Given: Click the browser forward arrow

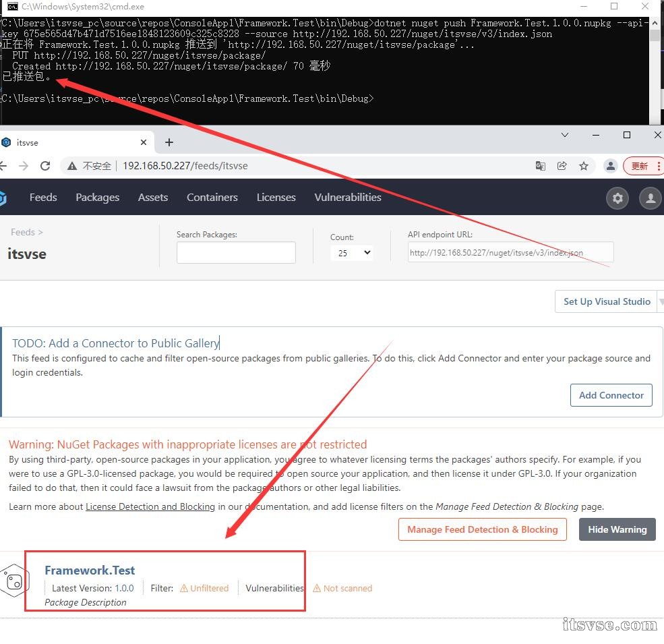Looking at the screenshot, I should [x=24, y=166].
